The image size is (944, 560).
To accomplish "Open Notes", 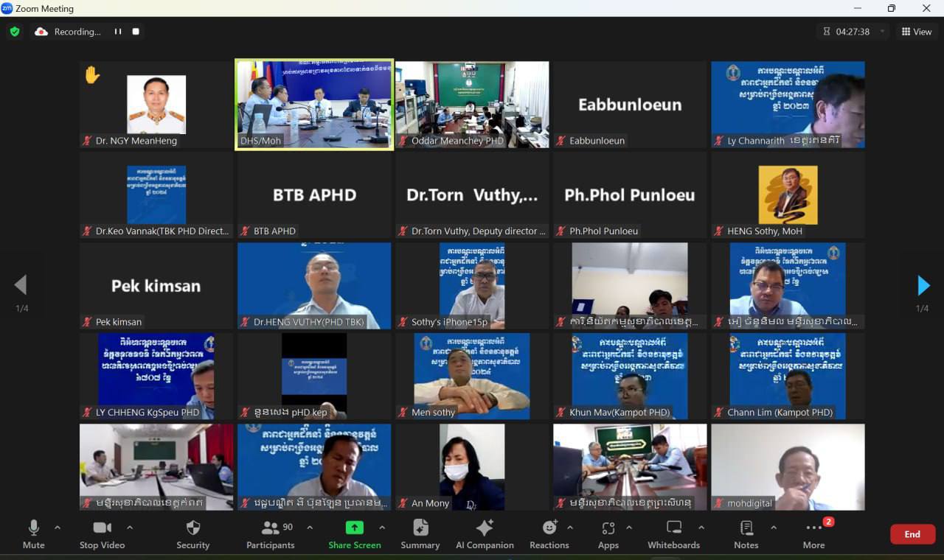I will (x=746, y=534).
